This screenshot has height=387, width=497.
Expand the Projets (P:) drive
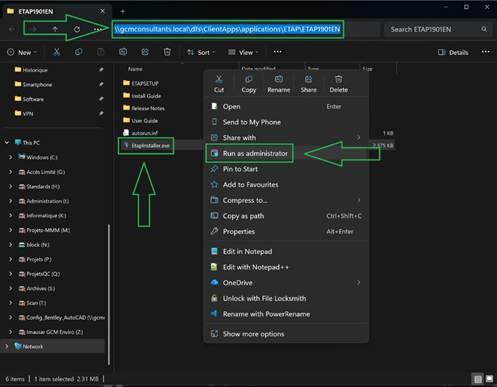tap(10, 259)
